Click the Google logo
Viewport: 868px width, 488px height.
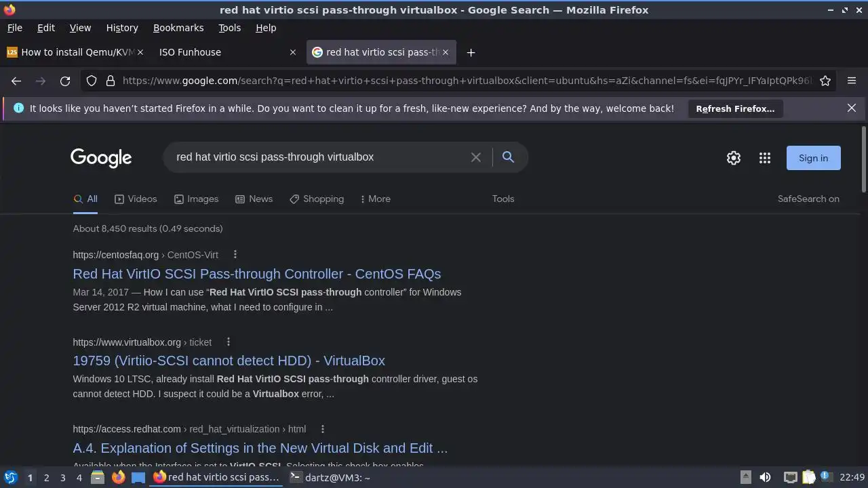coord(101,158)
